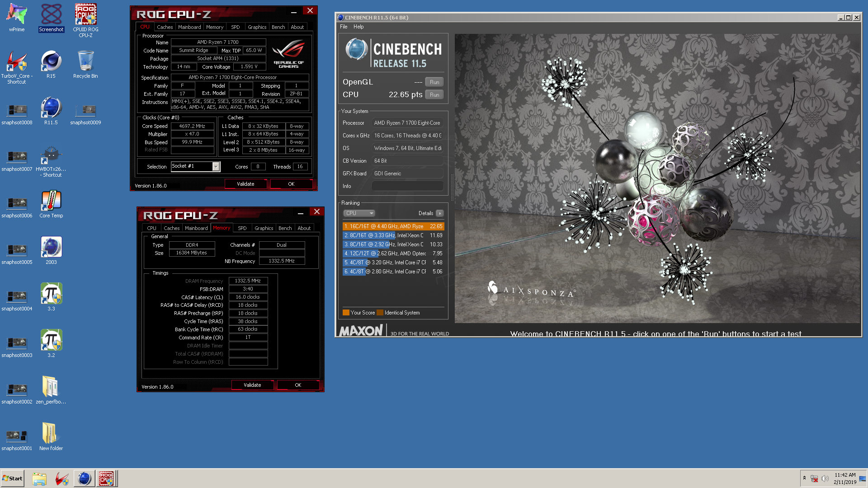Click the Your Score orange legend swatch

click(x=346, y=313)
